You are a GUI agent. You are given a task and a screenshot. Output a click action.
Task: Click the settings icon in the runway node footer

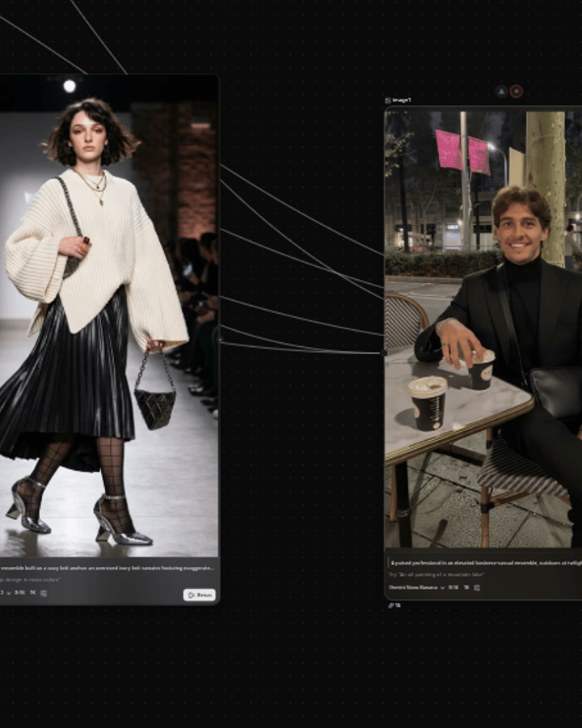[44, 593]
